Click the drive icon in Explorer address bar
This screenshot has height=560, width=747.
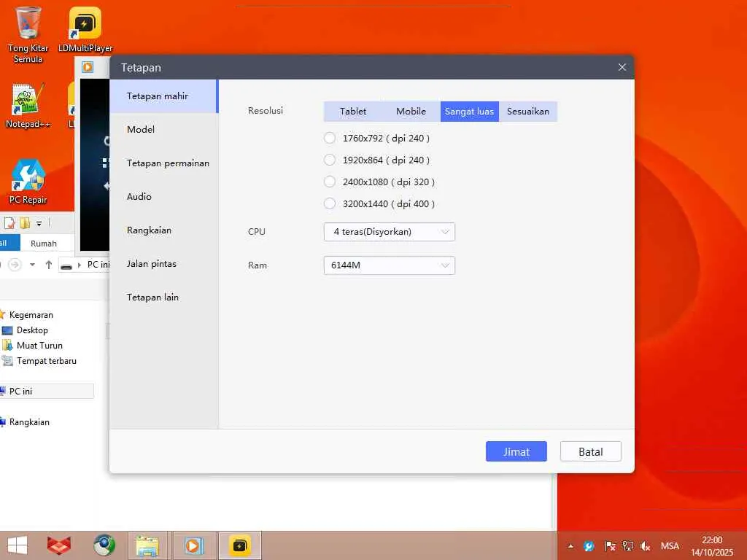click(66, 265)
